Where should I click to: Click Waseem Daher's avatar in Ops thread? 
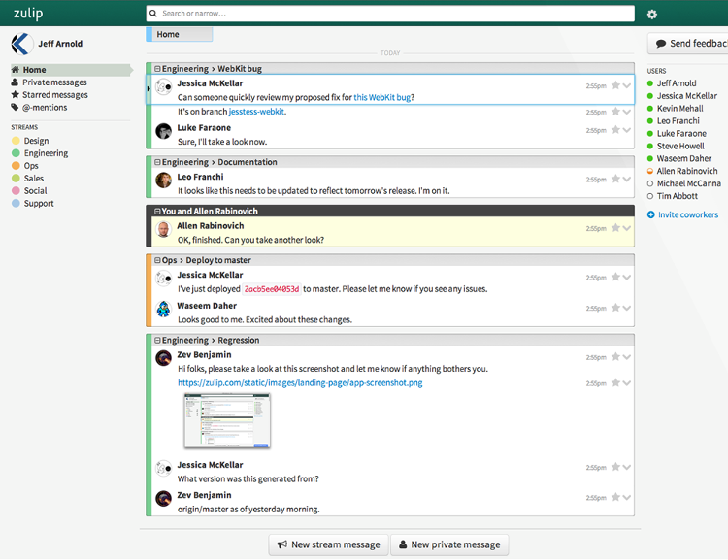click(x=164, y=310)
